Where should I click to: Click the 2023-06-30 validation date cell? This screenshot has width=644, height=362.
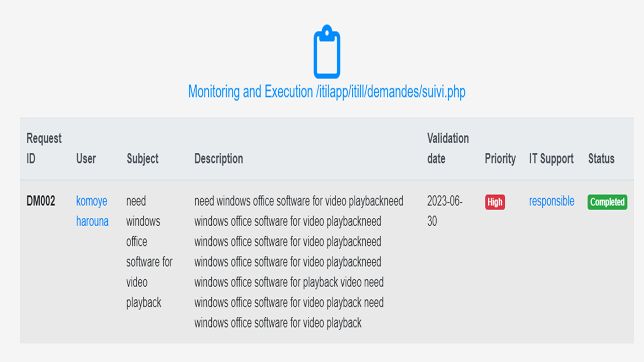point(445,211)
